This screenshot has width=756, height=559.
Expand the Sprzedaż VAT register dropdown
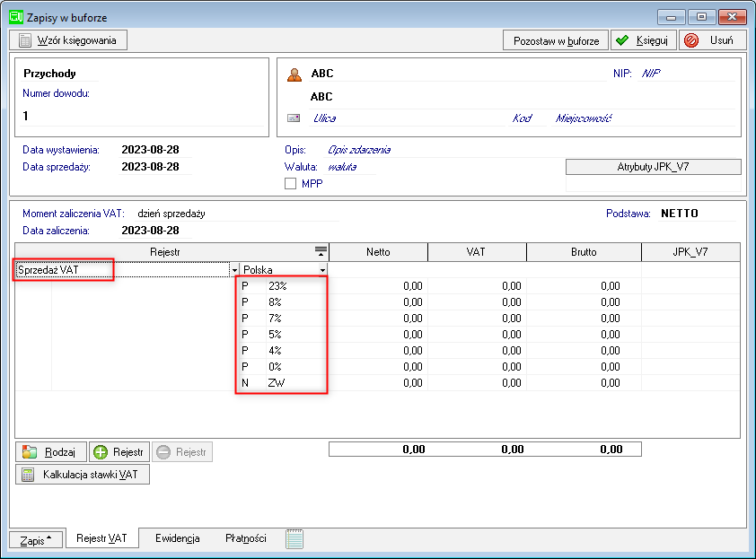[x=234, y=270]
